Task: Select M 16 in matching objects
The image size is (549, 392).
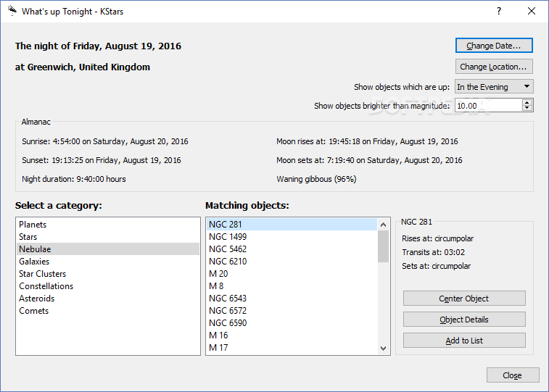Action: [x=292, y=335]
